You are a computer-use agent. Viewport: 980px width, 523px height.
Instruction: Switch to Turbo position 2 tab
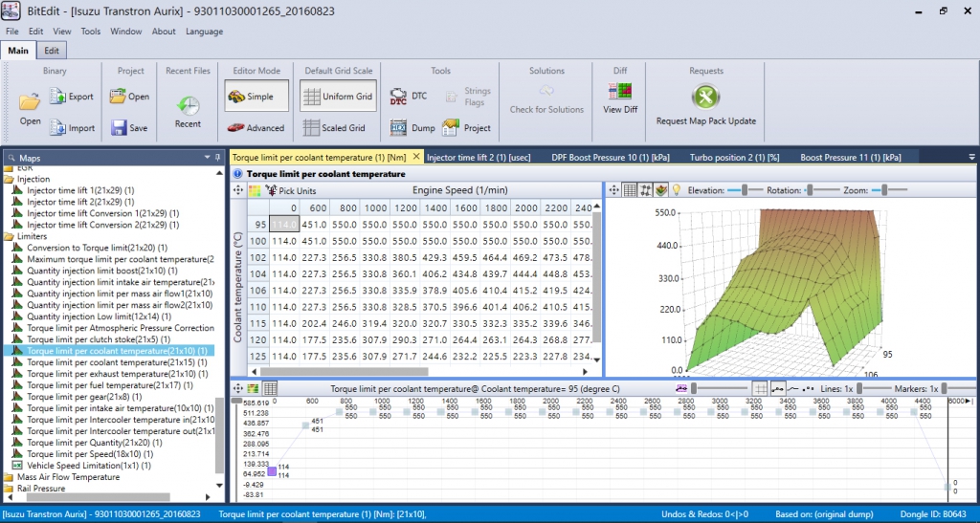(x=734, y=157)
